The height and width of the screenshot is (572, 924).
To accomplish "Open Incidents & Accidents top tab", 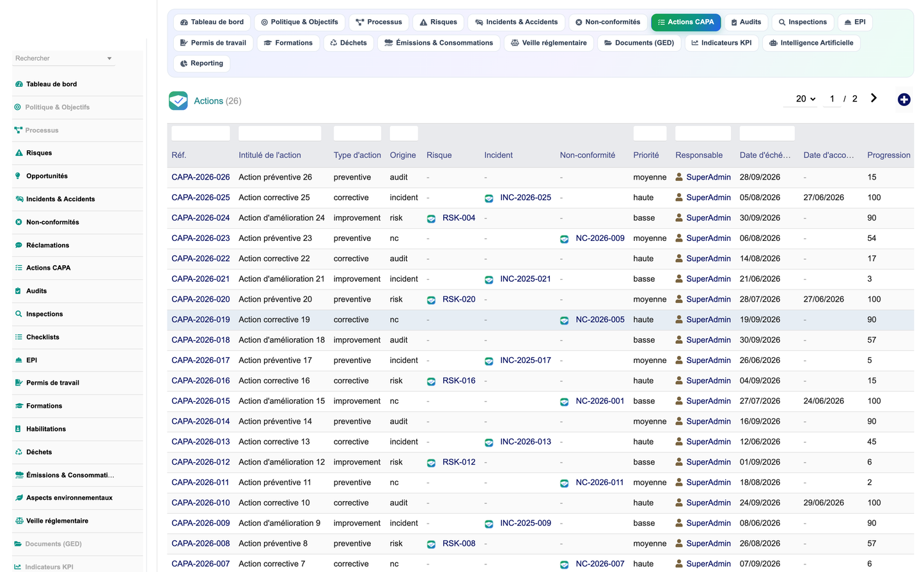I will [516, 22].
